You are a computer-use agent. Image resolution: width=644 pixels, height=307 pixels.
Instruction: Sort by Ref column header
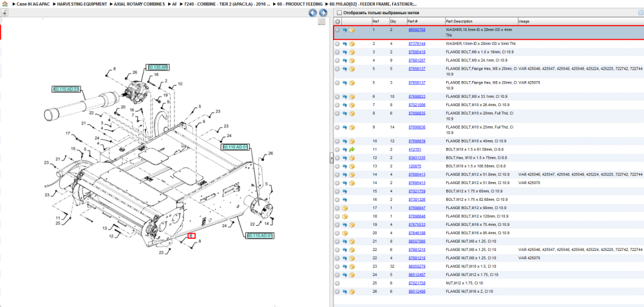click(x=375, y=21)
